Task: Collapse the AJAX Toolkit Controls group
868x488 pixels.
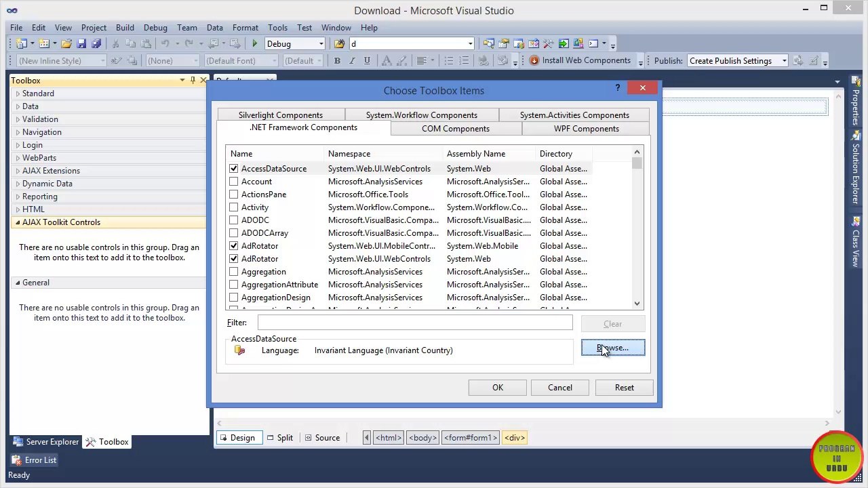Action: tap(18, 222)
